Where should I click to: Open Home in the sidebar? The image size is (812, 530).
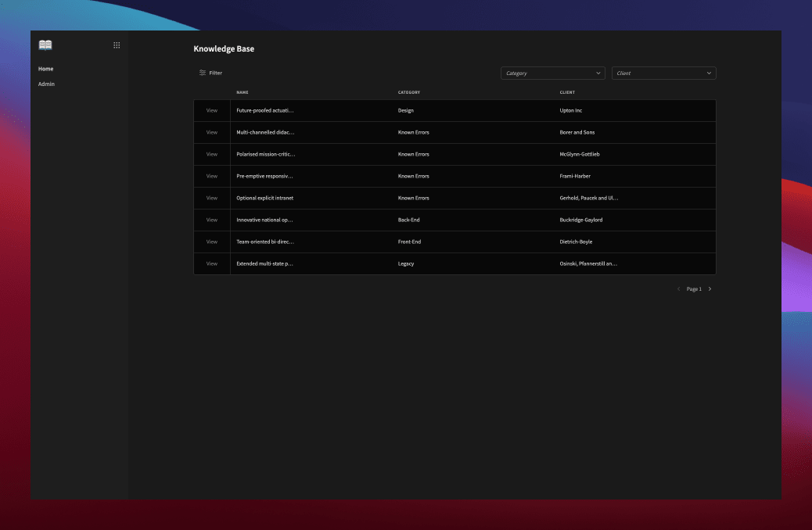point(46,69)
